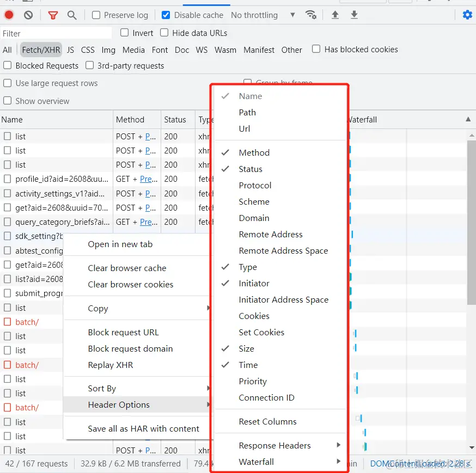This screenshot has height=473, width=476.
Task: Check Has blocked cookies
Action: (316, 49)
